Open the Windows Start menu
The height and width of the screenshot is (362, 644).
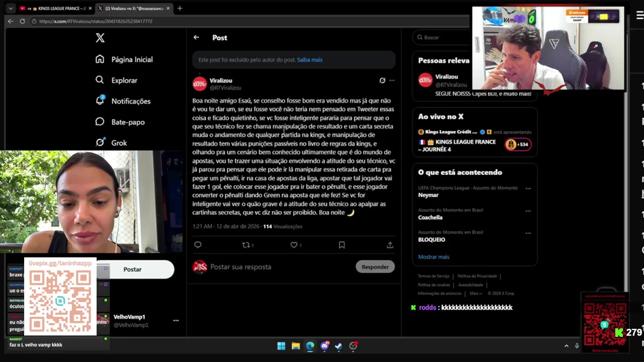pyautogui.click(x=281, y=346)
